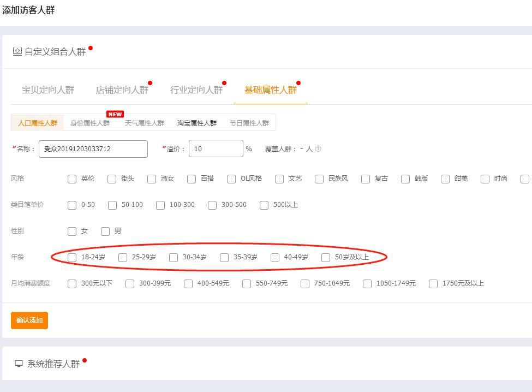
Task: Click the 名称 text input field
Action: tap(93, 149)
